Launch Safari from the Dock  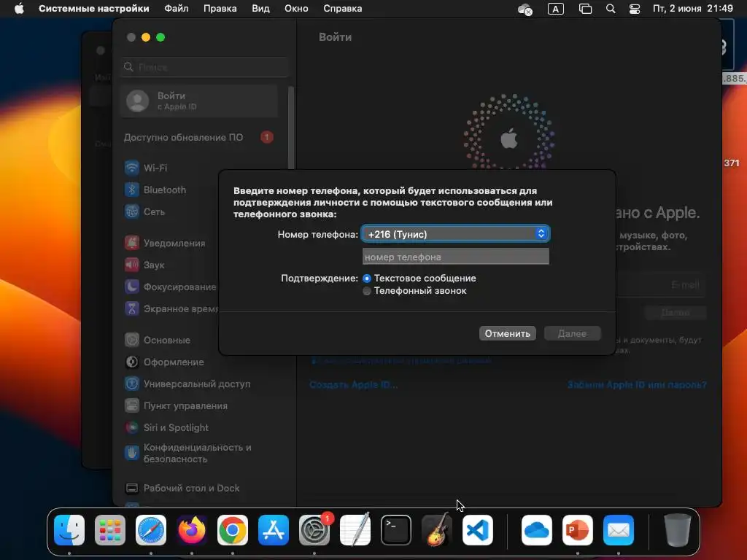(x=151, y=530)
